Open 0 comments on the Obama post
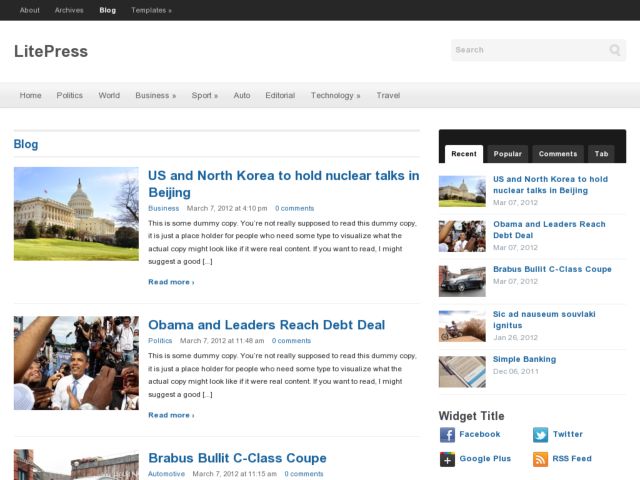 [x=291, y=341]
